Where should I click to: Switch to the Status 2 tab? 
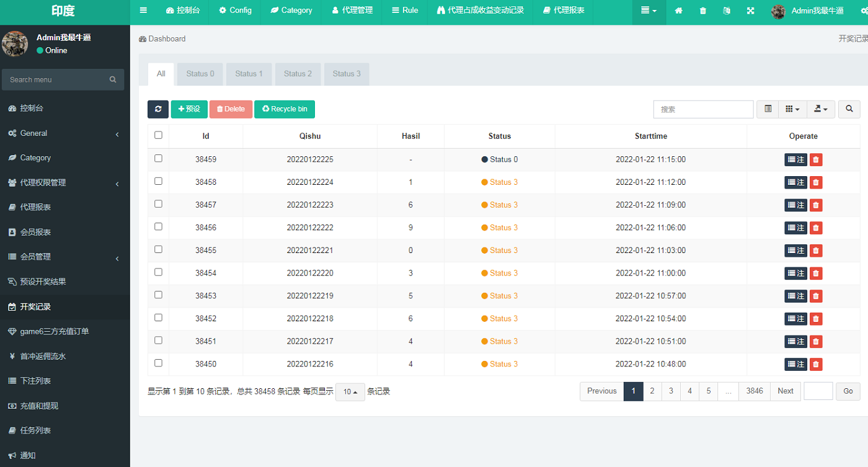coord(298,74)
